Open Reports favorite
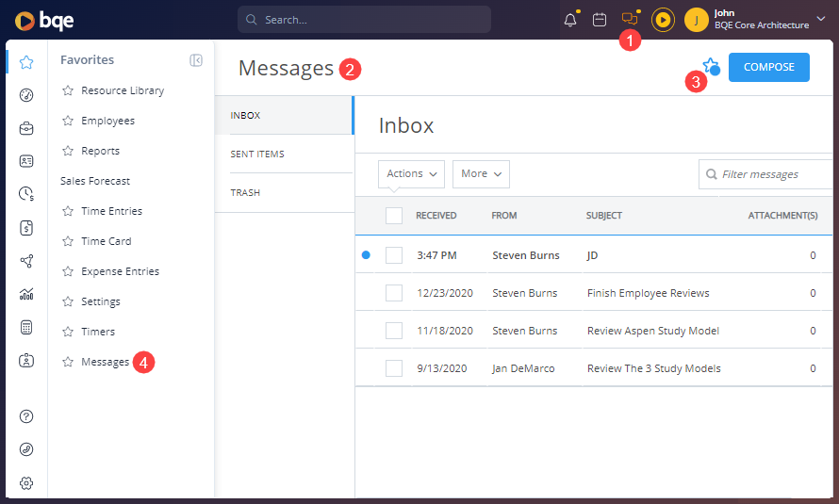Viewport: 839px width, 504px height. 101,152
